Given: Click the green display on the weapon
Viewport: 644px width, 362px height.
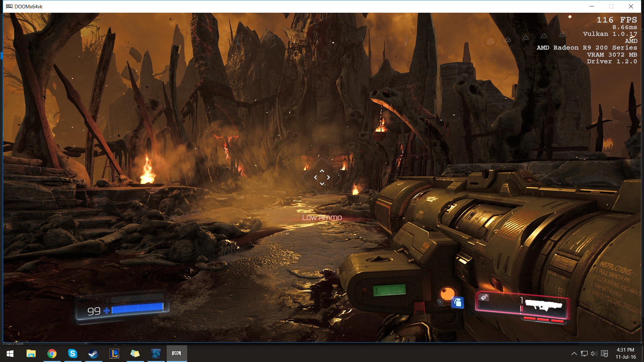Looking at the screenshot, I should tap(389, 290).
